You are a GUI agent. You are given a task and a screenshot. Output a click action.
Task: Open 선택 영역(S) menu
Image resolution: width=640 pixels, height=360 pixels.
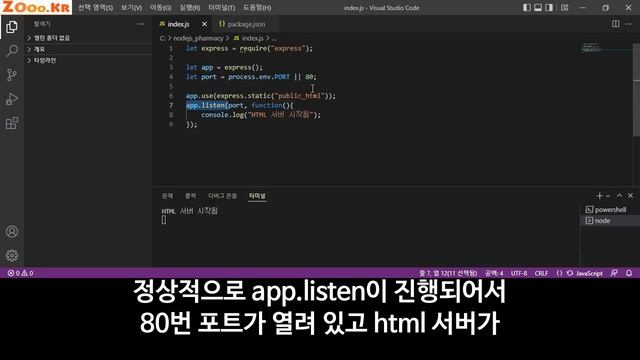pyautogui.click(x=96, y=8)
